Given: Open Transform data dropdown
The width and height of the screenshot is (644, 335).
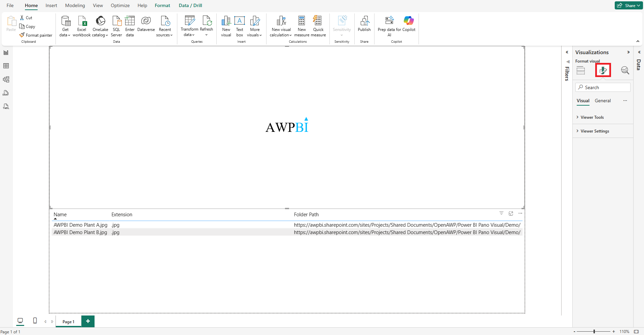Looking at the screenshot, I should point(189,26).
